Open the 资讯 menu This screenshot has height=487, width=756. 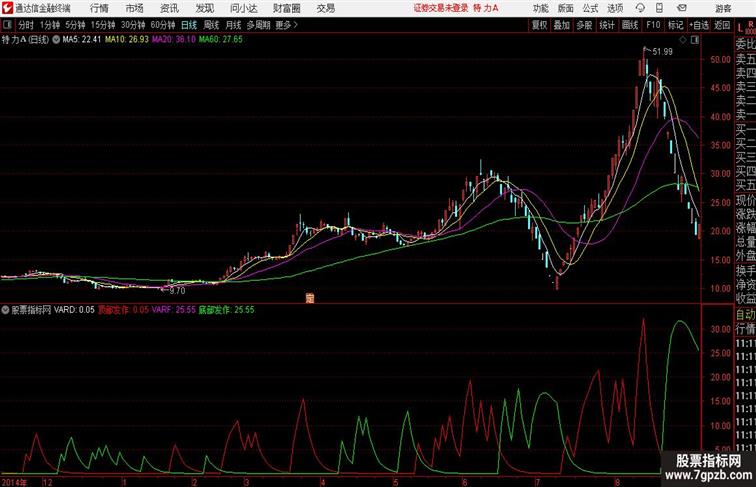click(169, 8)
